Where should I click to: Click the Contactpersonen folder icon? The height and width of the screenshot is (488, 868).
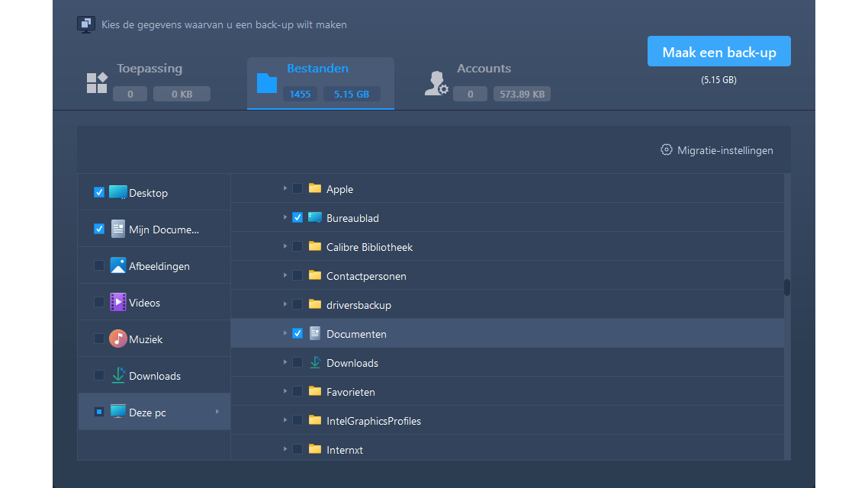click(x=315, y=275)
